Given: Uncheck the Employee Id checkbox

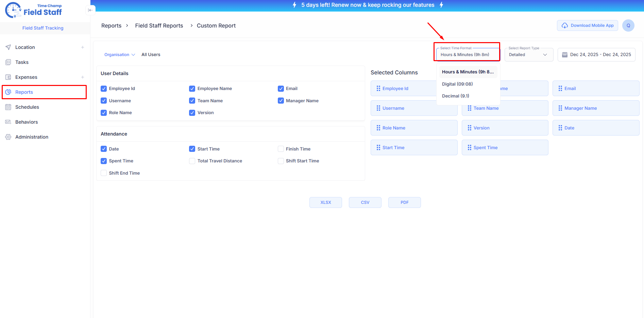Looking at the screenshot, I should coord(104,89).
